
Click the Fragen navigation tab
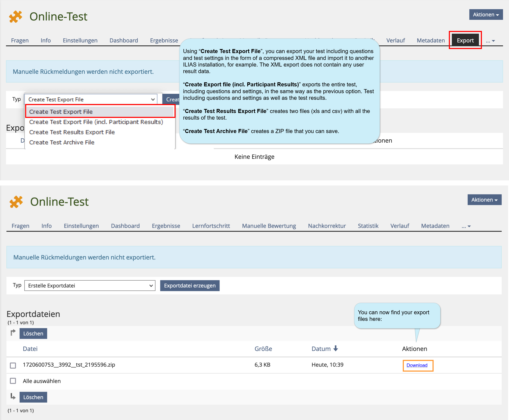20,40
